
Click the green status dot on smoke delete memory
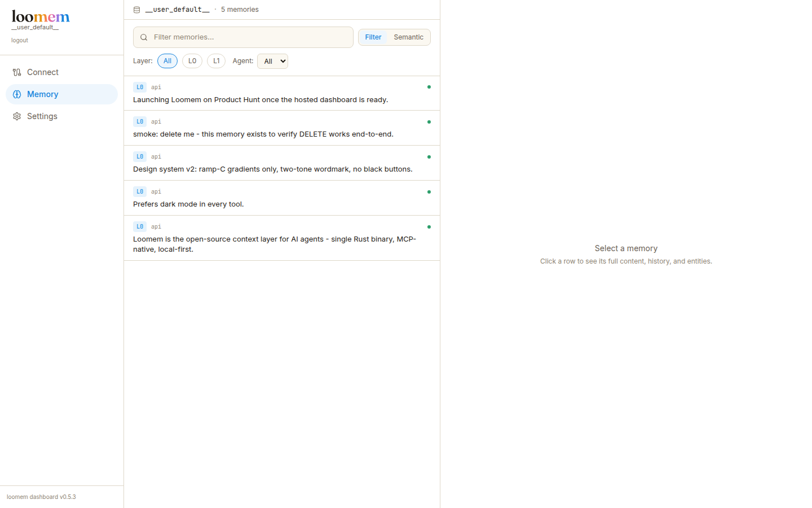click(429, 122)
